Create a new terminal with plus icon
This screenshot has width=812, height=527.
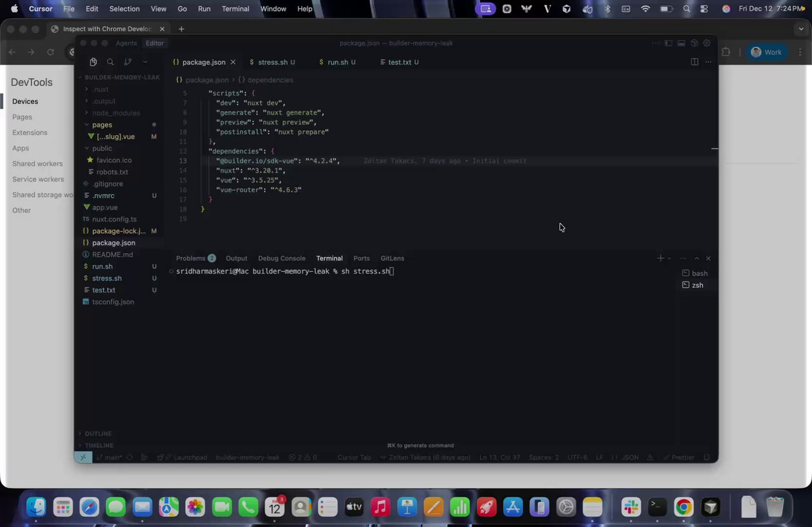pos(660,258)
